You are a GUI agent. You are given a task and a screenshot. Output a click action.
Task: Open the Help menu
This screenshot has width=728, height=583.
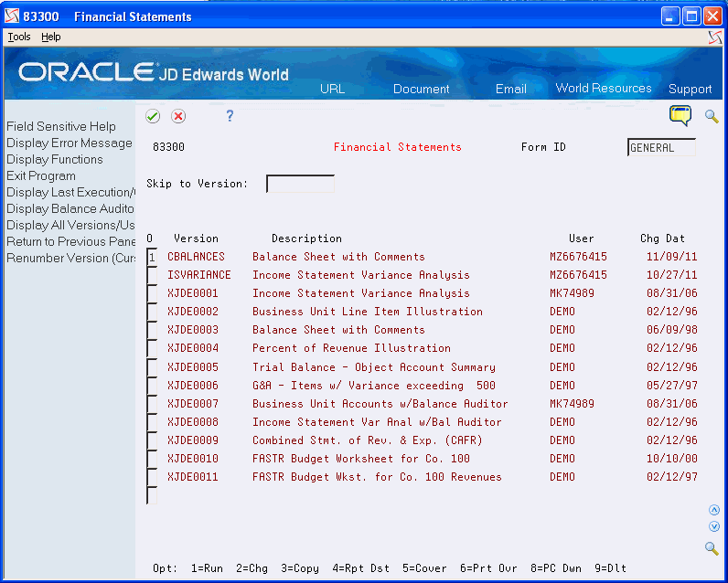point(51,37)
